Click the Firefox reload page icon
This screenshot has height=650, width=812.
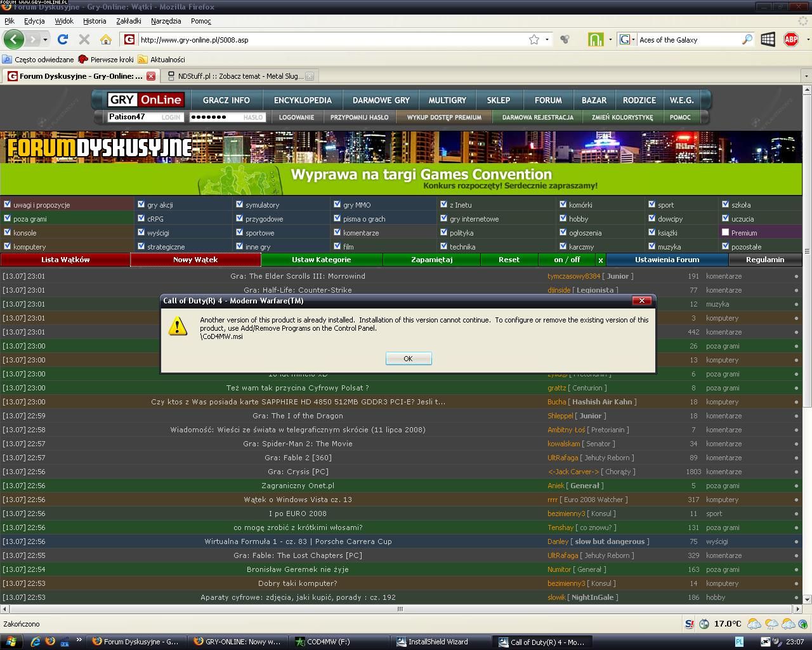tap(62, 39)
